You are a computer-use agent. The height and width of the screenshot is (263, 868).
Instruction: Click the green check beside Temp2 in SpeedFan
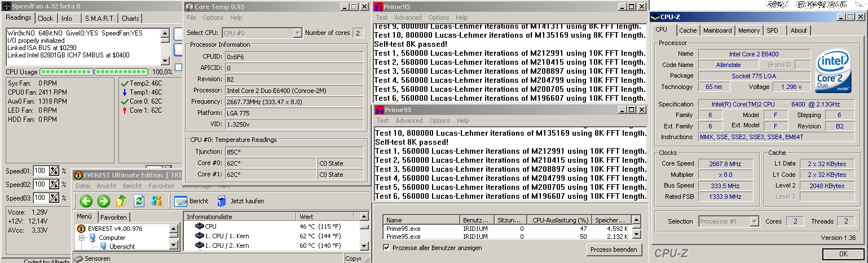click(125, 83)
